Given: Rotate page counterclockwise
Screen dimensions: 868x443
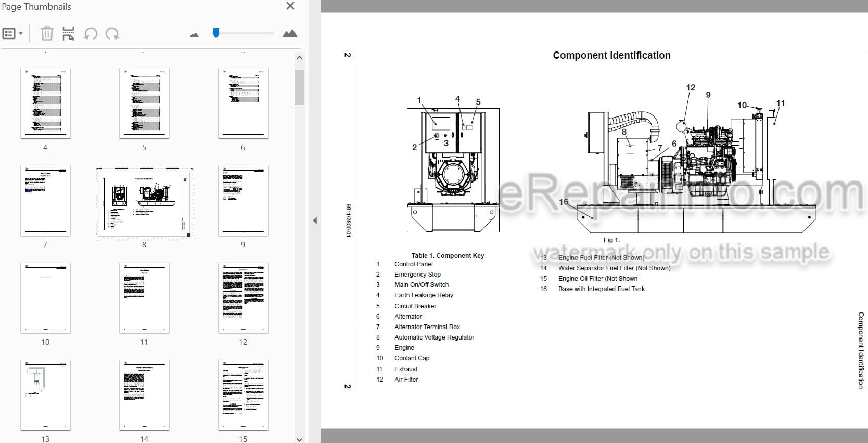Looking at the screenshot, I should pos(91,34).
